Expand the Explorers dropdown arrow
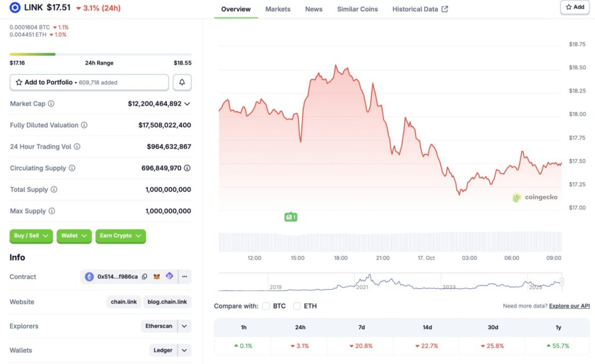Viewport: 595px width, 364px height. pos(184,326)
